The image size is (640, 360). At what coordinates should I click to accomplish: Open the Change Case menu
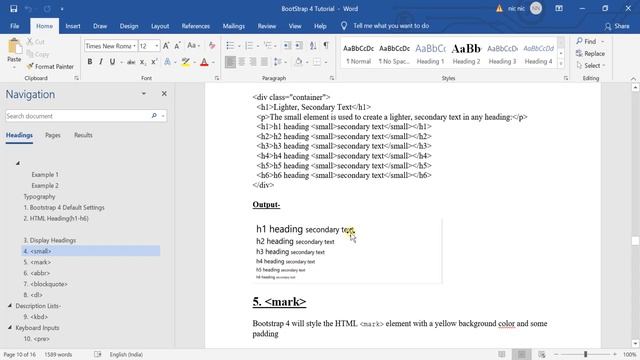[193, 46]
